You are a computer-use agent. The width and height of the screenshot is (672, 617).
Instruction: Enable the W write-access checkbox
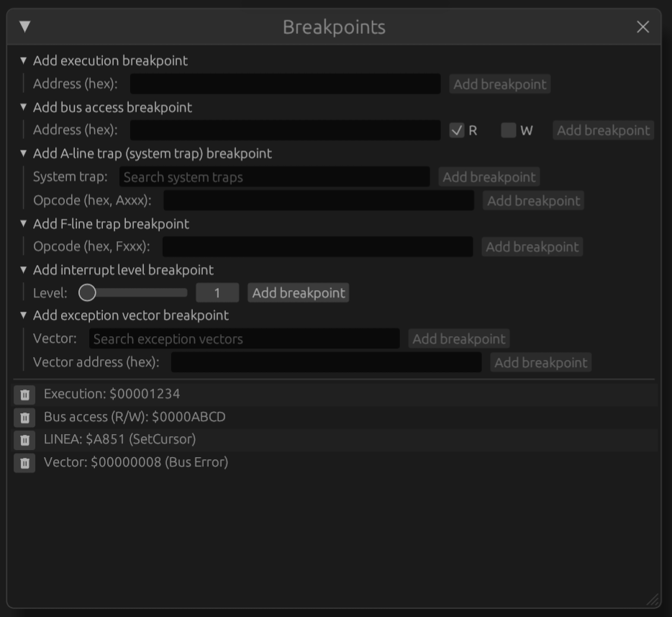click(509, 130)
